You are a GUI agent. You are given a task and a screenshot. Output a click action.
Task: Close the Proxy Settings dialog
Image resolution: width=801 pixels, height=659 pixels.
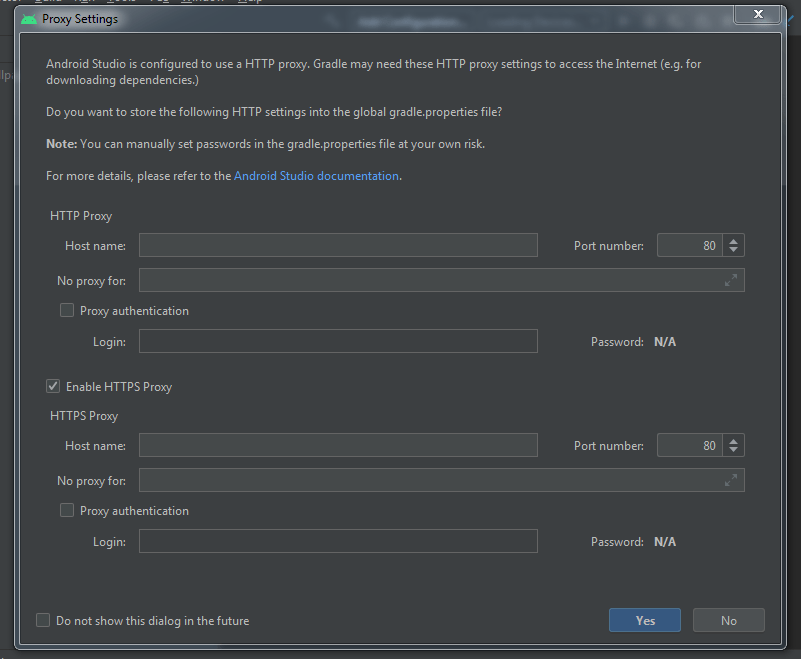click(757, 14)
